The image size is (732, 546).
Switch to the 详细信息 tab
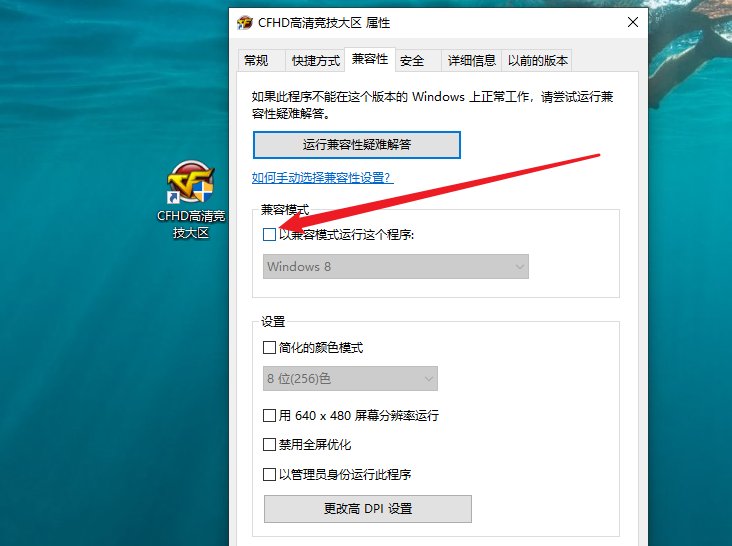point(472,61)
